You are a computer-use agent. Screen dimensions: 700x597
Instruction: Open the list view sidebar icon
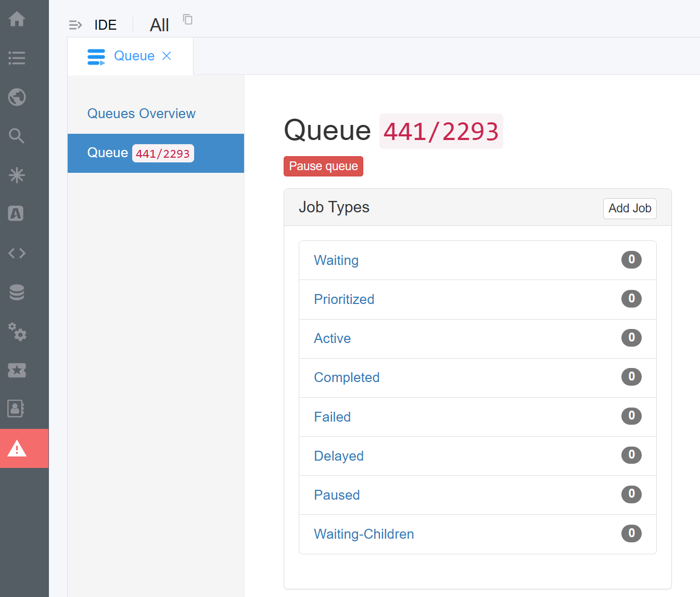tap(17, 58)
